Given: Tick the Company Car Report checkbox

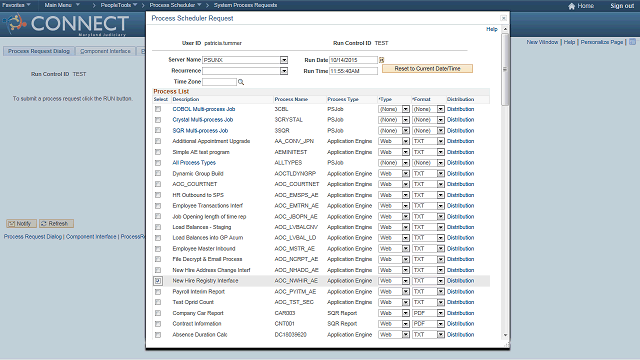Looking at the screenshot, I should [x=158, y=313].
